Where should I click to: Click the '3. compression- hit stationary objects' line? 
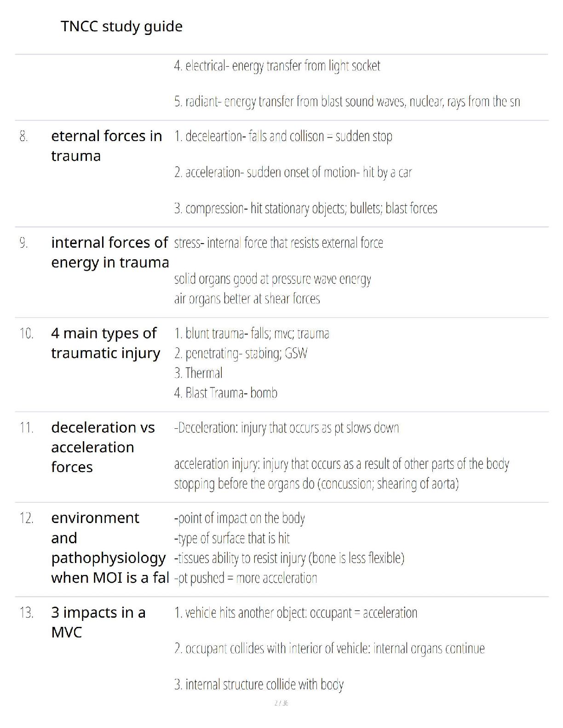click(305, 209)
